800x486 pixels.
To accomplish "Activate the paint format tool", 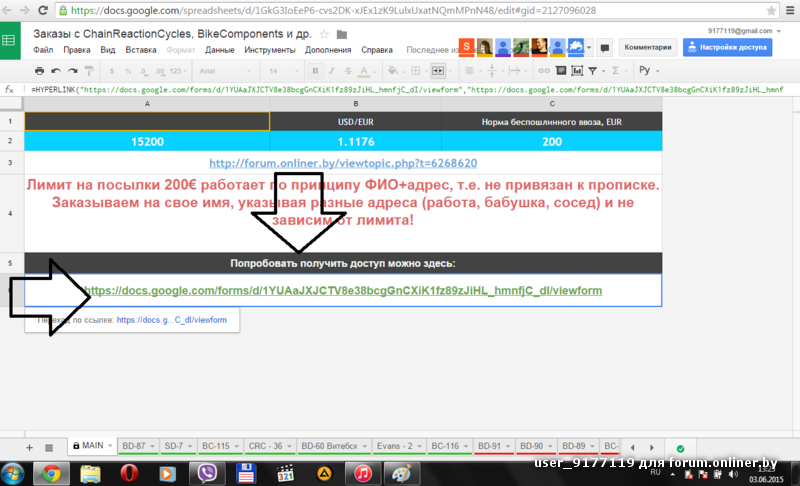I will pos(89,71).
